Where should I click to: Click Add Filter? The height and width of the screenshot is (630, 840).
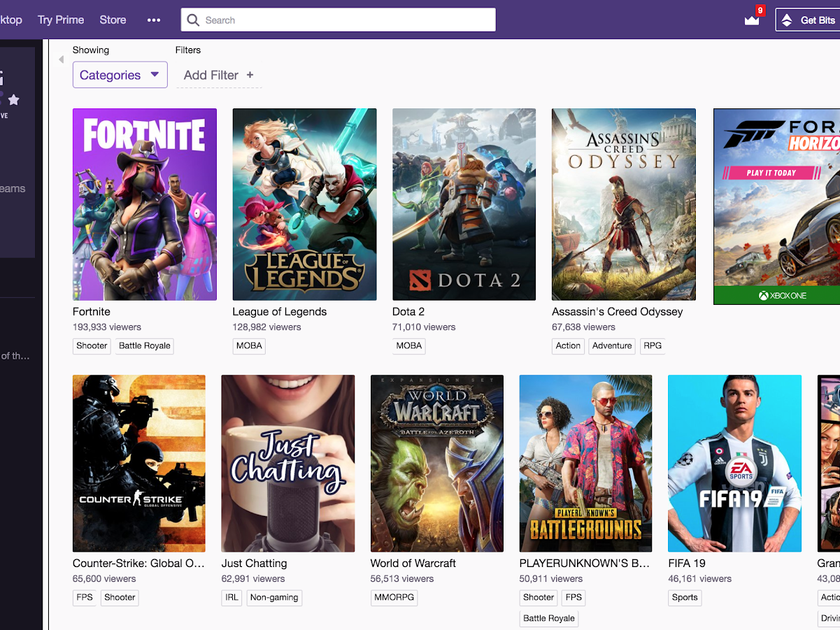219,75
